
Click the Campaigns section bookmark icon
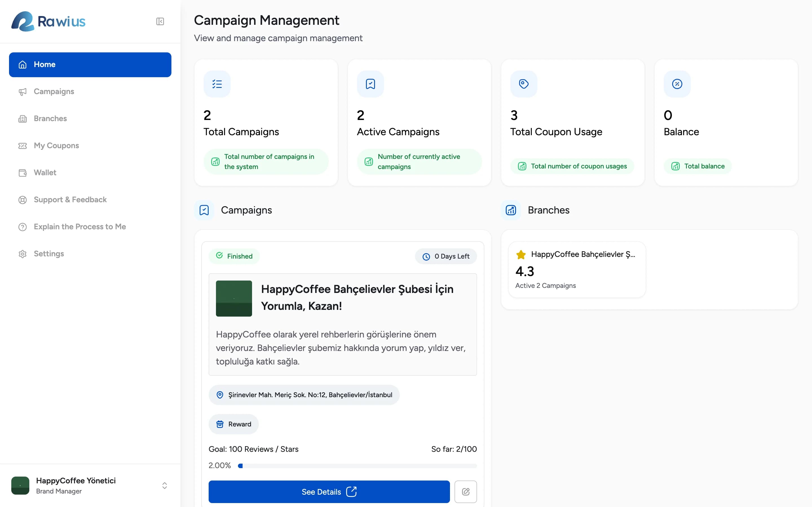tap(204, 210)
